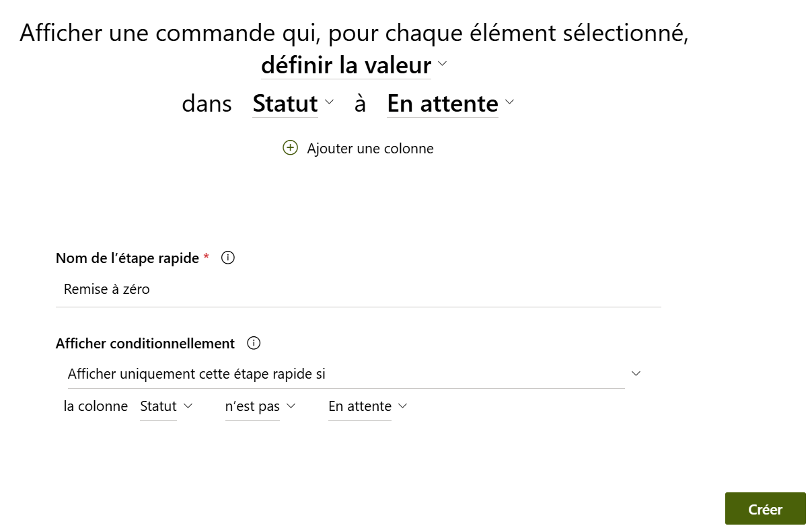Open the bold 'En attente' value selector
The height and width of the screenshot is (530, 812).
click(442, 104)
